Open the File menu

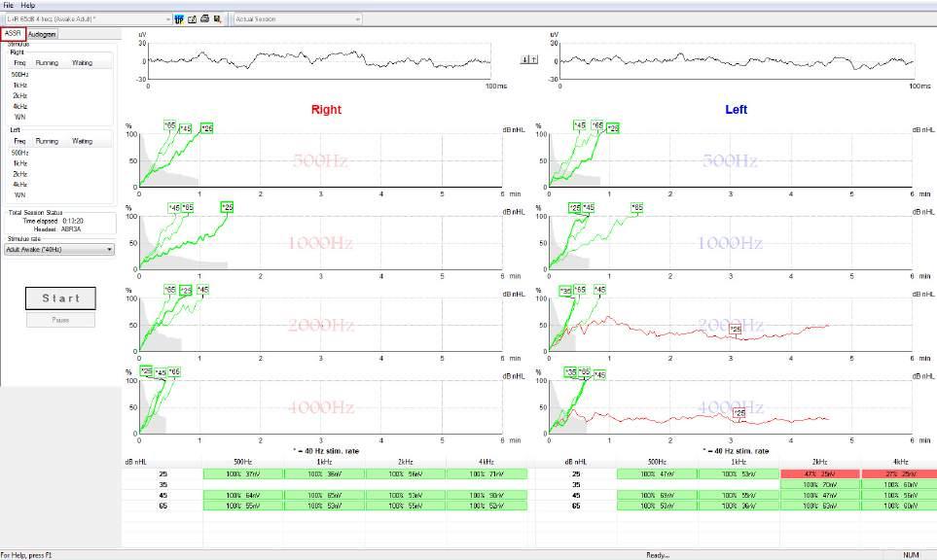pos(9,5)
